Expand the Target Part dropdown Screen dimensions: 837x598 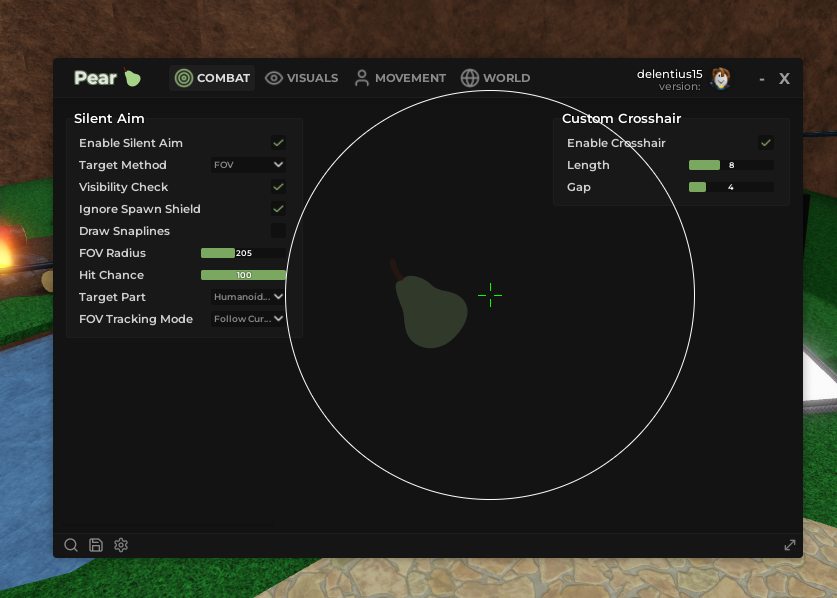click(x=248, y=297)
